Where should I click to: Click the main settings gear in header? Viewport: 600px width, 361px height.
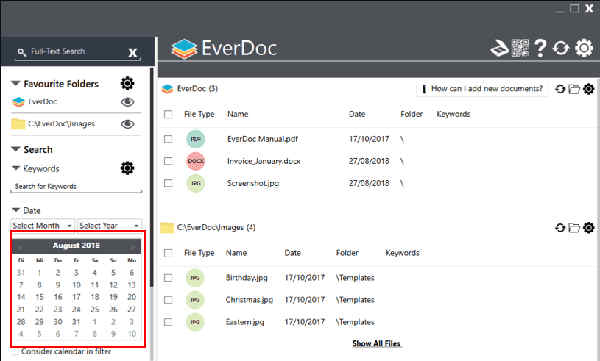pyautogui.click(x=584, y=48)
